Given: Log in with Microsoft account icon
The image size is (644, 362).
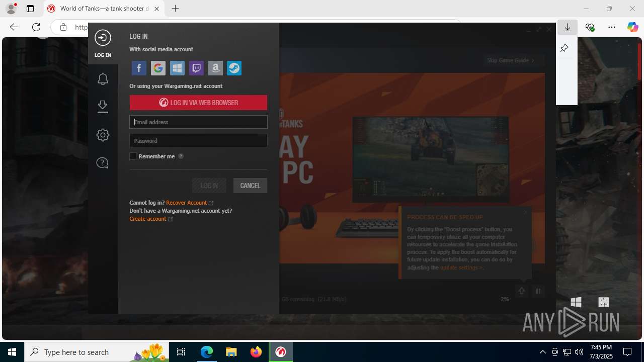Looking at the screenshot, I should [177, 68].
